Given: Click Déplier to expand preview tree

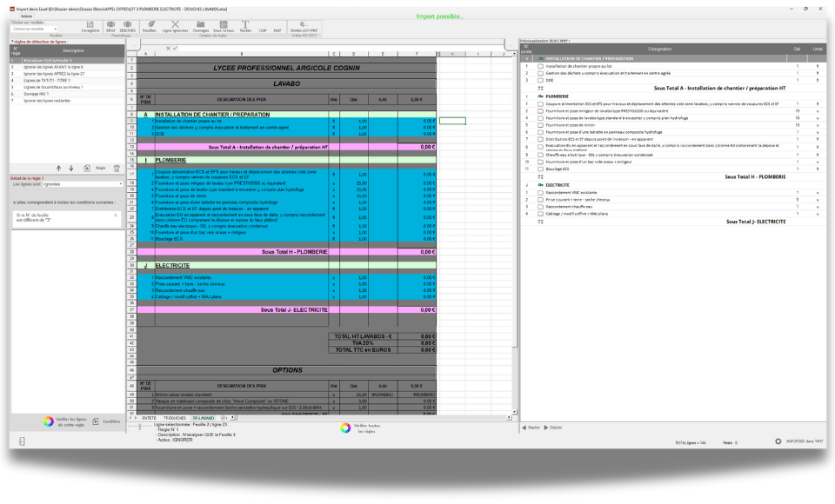Looking at the screenshot, I should pyautogui.click(x=553, y=428).
